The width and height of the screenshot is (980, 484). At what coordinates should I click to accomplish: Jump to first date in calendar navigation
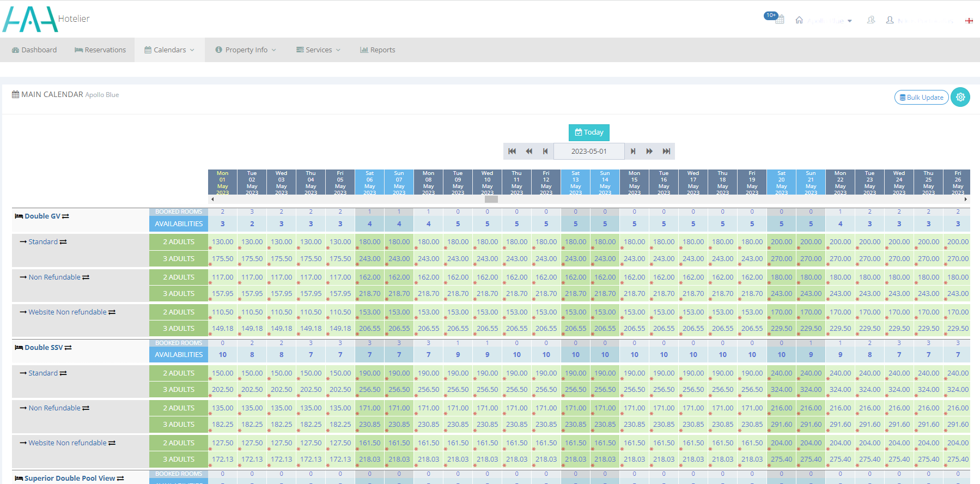point(512,151)
